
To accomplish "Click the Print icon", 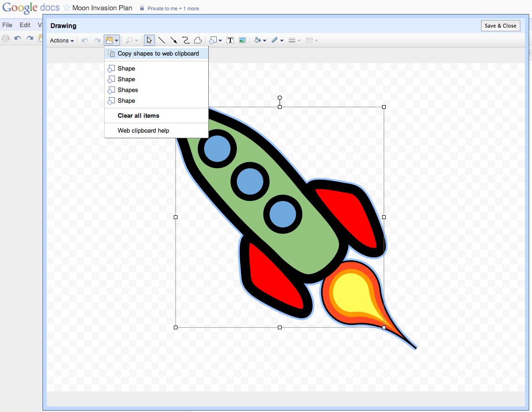I will click(5, 38).
